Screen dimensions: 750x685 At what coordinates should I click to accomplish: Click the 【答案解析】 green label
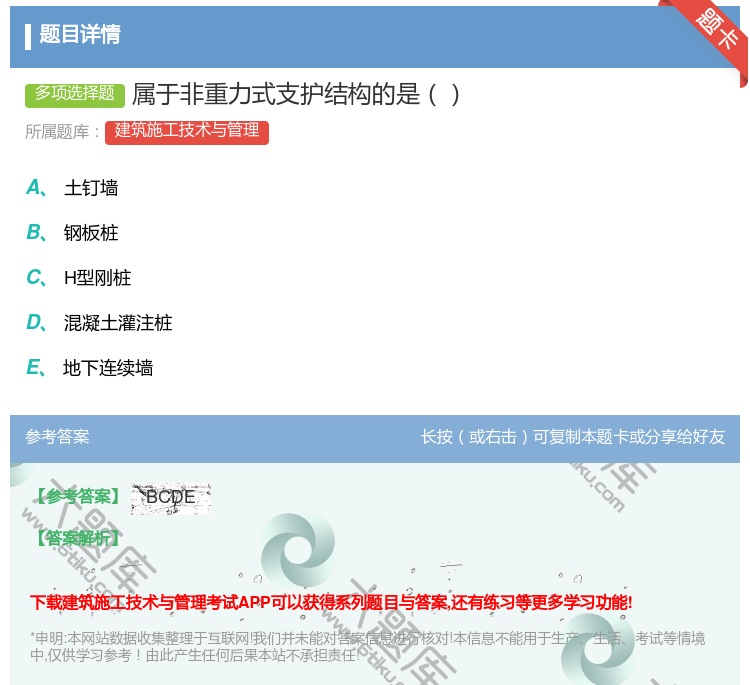[78, 539]
